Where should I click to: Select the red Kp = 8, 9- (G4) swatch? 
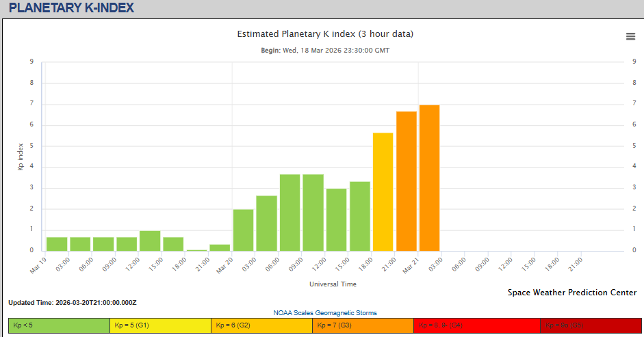click(x=477, y=325)
